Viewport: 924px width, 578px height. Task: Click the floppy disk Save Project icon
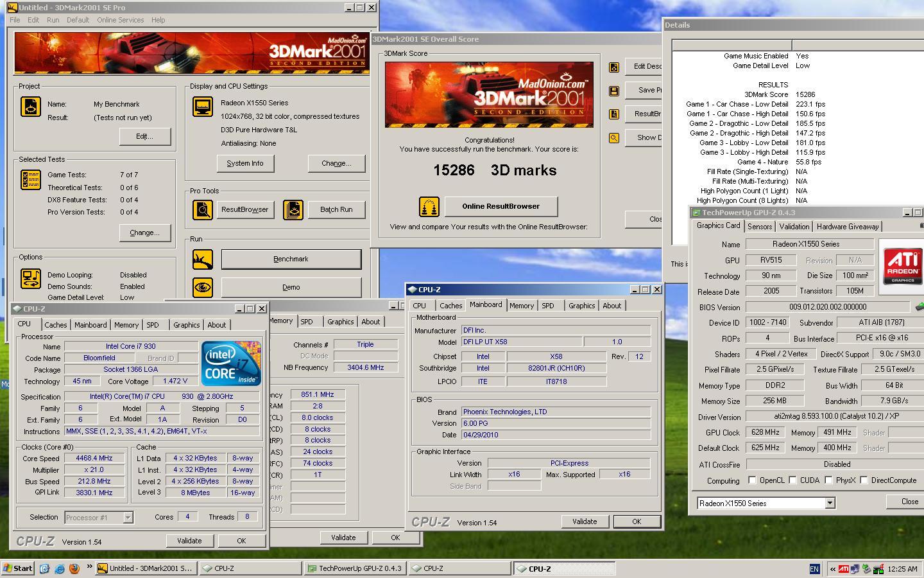point(614,91)
